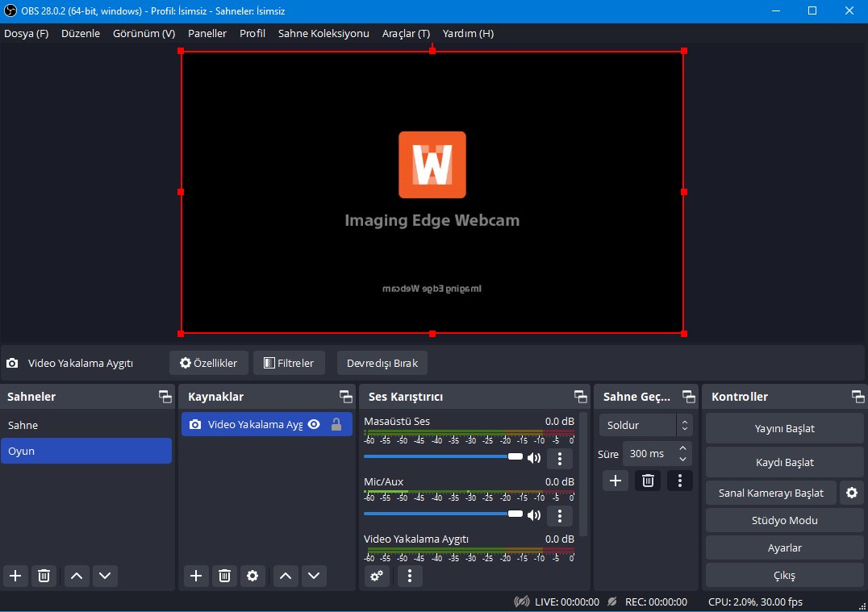Open the Görünüm (V) menu
Image resolution: width=868 pixels, height=612 pixels.
[144, 33]
